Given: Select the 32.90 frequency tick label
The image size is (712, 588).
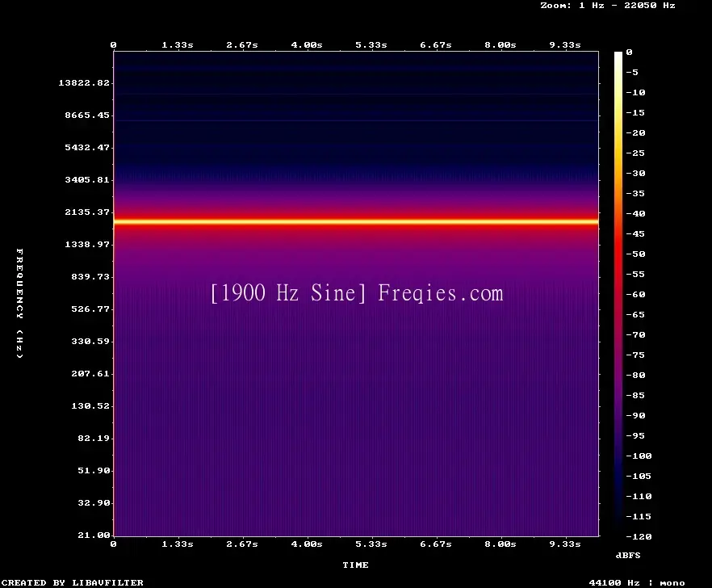Looking at the screenshot, I should [x=94, y=502].
